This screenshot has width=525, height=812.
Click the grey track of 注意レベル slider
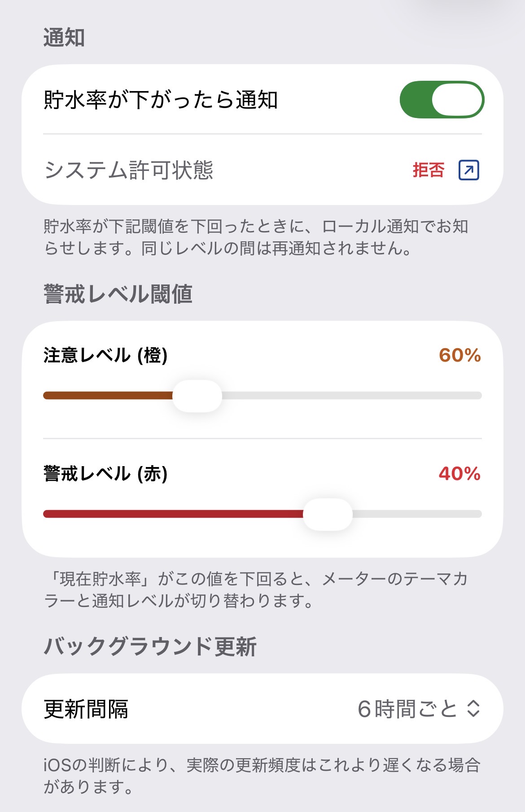click(x=352, y=396)
